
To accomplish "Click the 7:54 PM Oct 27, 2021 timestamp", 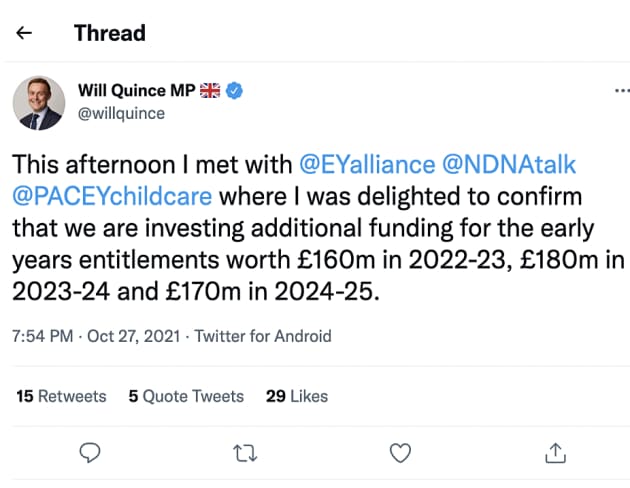I will click(93, 336).
